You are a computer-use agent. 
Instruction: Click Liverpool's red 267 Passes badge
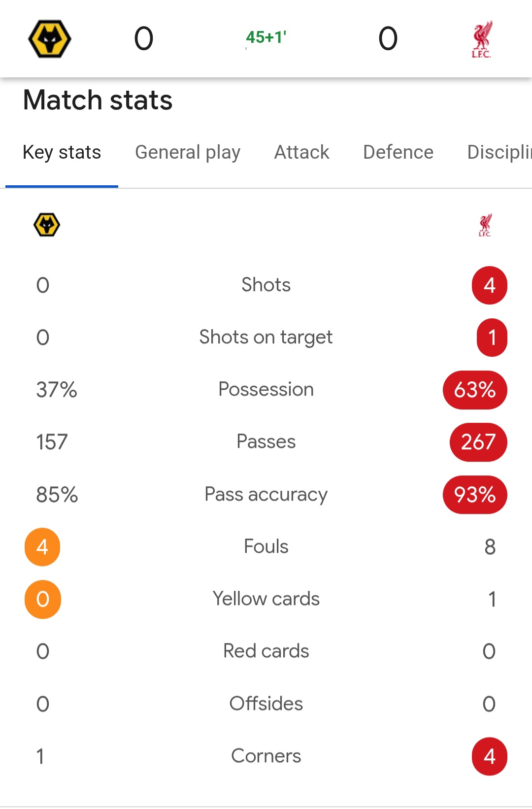(x=478, y=442)
